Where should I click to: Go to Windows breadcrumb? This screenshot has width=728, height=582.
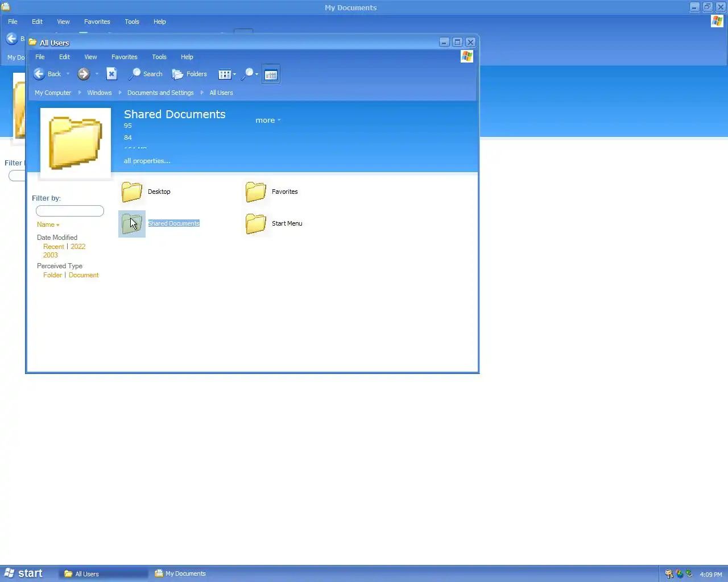click(100, 93)
